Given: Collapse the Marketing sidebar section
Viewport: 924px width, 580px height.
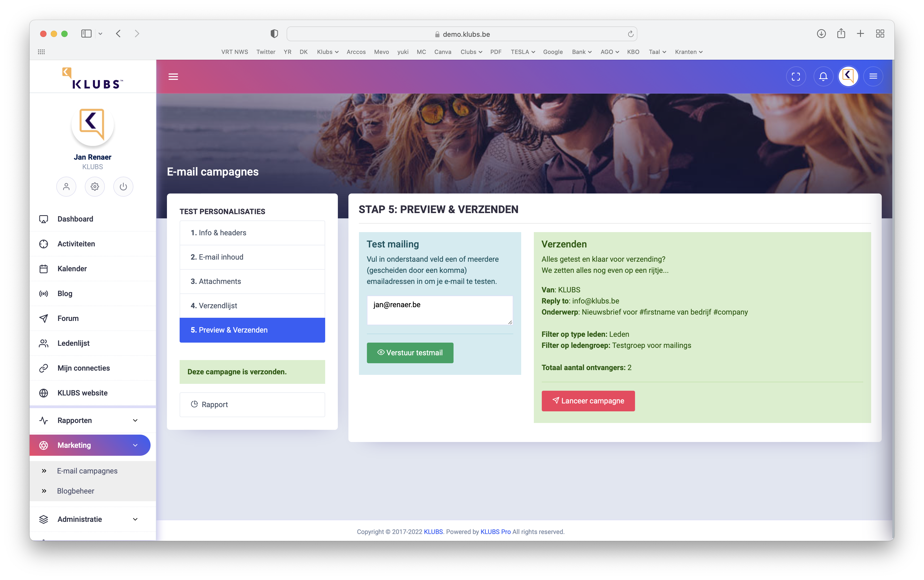Looking at the screenshot, I should point(90,445).
